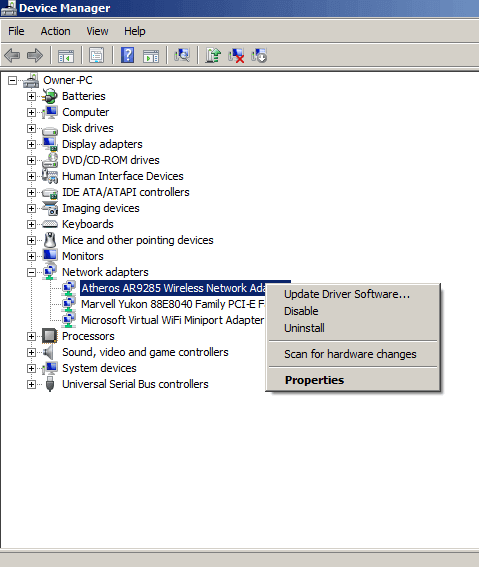Expand the Display adapters category
This screenshot has height=567, width=479.
31,144
